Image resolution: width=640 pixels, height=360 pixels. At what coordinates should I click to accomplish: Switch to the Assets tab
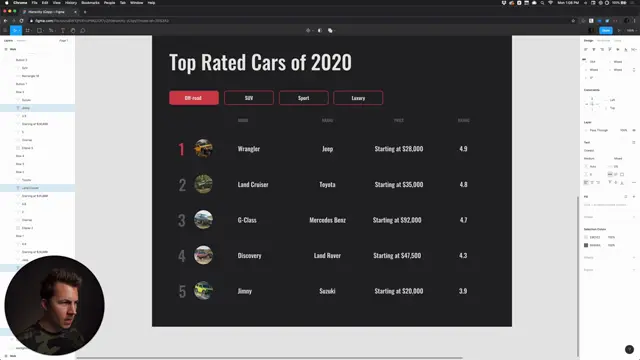[x=21, y=41]
